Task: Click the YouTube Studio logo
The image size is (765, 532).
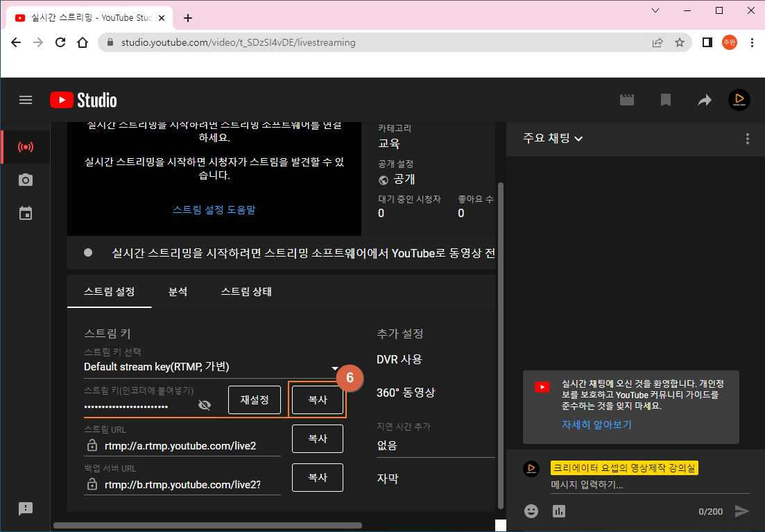Action: click(x=83, y=100)
